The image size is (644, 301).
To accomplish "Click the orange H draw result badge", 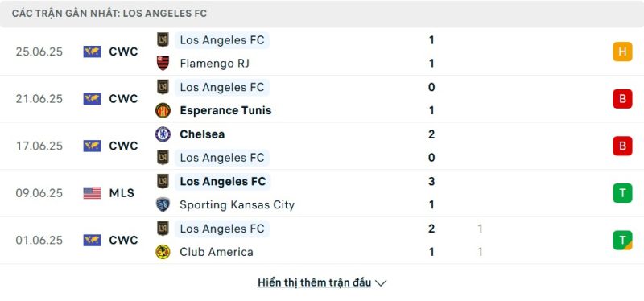I will tap(622, 52).
